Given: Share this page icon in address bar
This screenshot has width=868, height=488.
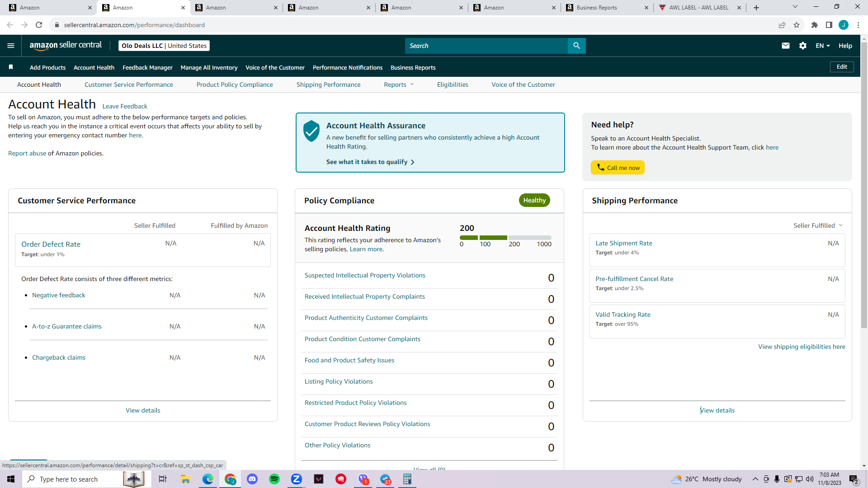Looking at the screenshot, I should (782, 25).
